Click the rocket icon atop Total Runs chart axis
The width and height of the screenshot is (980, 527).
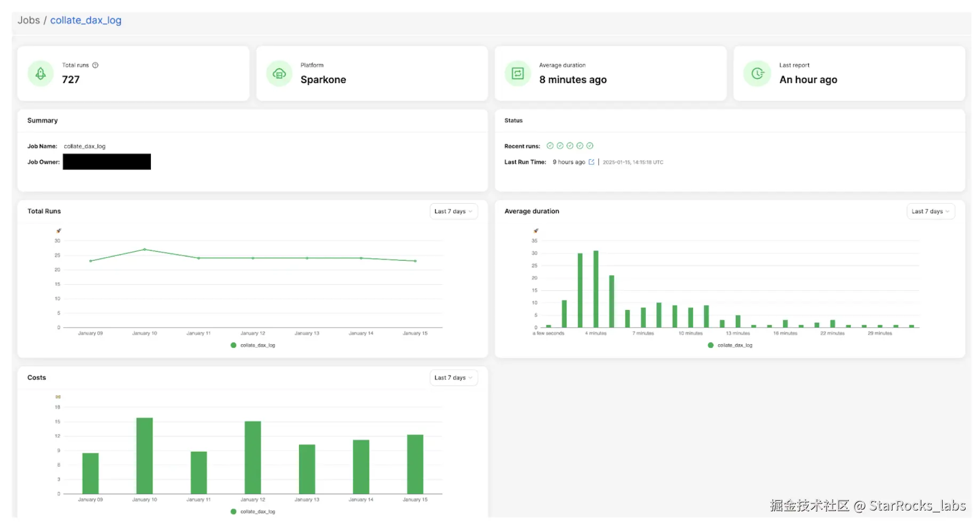(x=59, y=231)
